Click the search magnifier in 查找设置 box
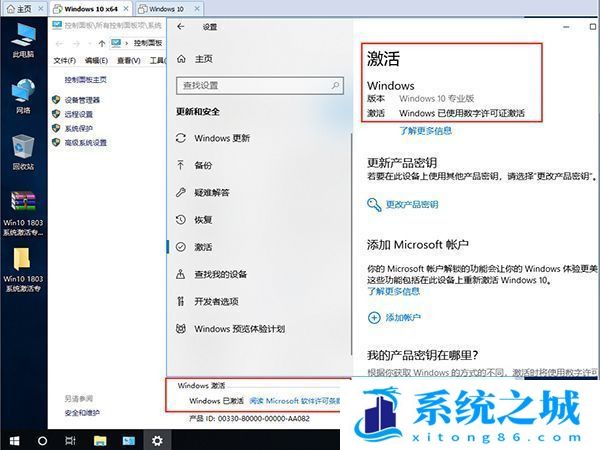The height and width of the screenshot is (450, 600). click(335, 85)
